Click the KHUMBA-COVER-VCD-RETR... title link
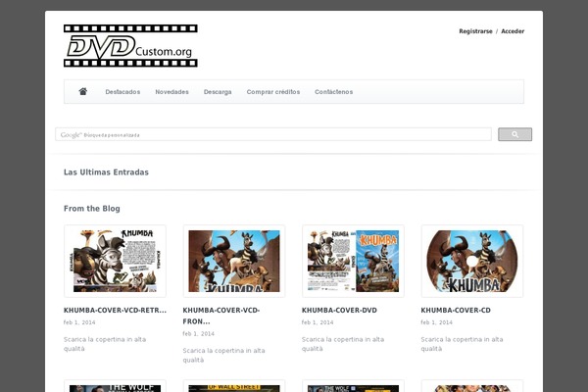This screenshot has height=392, width=588. [x=115, y=311]
